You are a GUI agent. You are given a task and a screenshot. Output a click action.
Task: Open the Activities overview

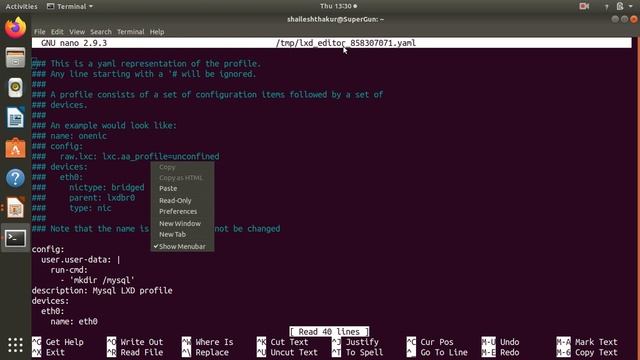21,6
